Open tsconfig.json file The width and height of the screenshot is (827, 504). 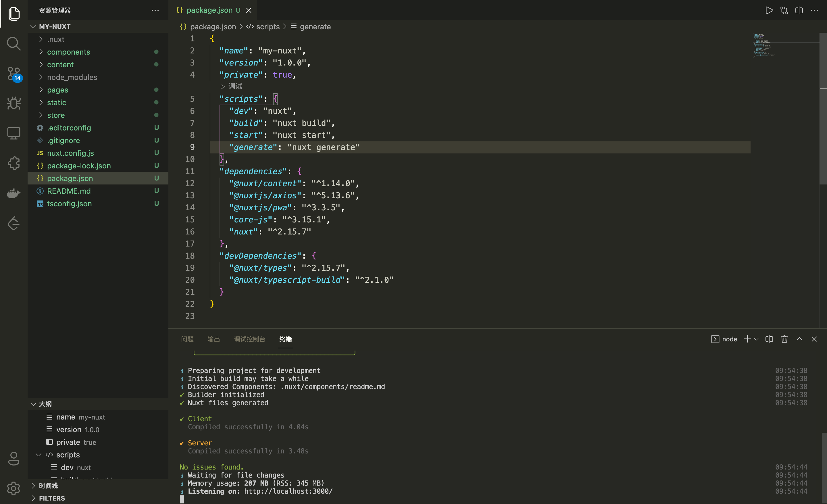98,203
